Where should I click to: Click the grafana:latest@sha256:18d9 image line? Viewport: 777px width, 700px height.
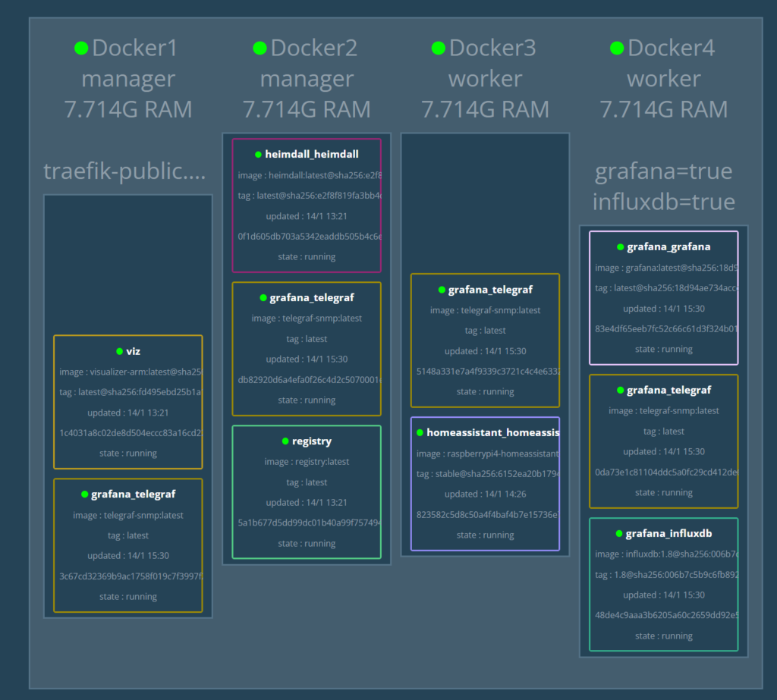666,268
